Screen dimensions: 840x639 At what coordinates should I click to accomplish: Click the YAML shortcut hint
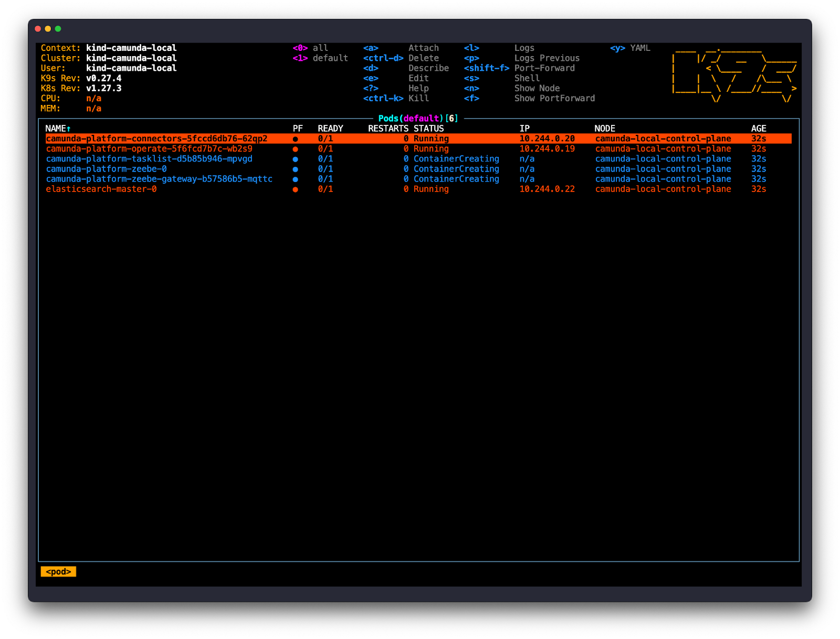pos(630,48)
